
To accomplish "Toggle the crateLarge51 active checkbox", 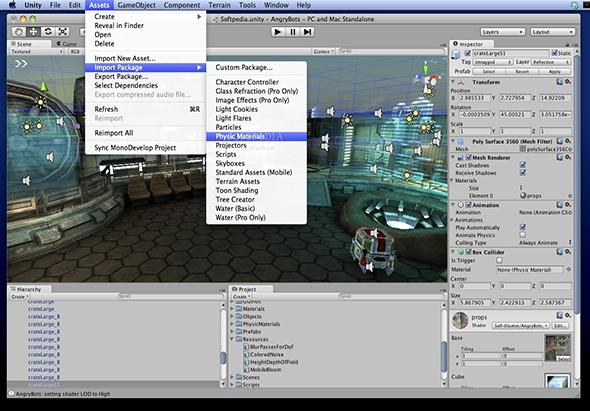I will coord(467,53).
